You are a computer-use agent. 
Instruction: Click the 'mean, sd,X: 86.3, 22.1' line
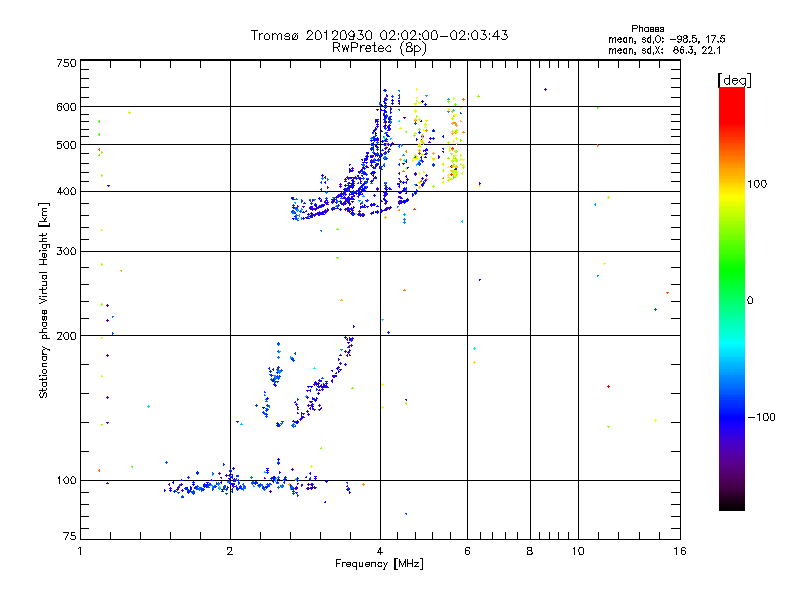point(664,50)
